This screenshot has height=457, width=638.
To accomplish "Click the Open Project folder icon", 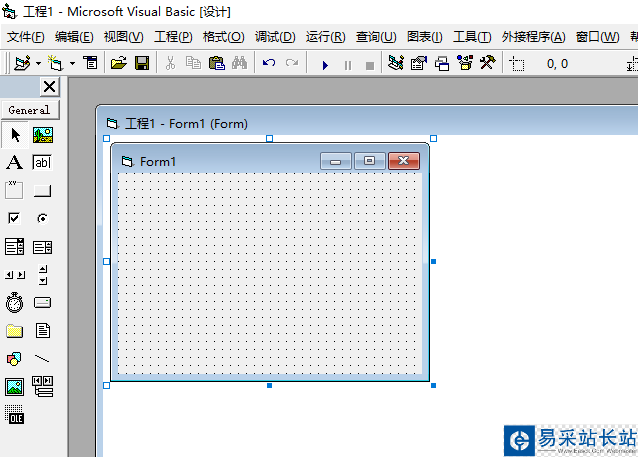I will click(x=118, y=63).
